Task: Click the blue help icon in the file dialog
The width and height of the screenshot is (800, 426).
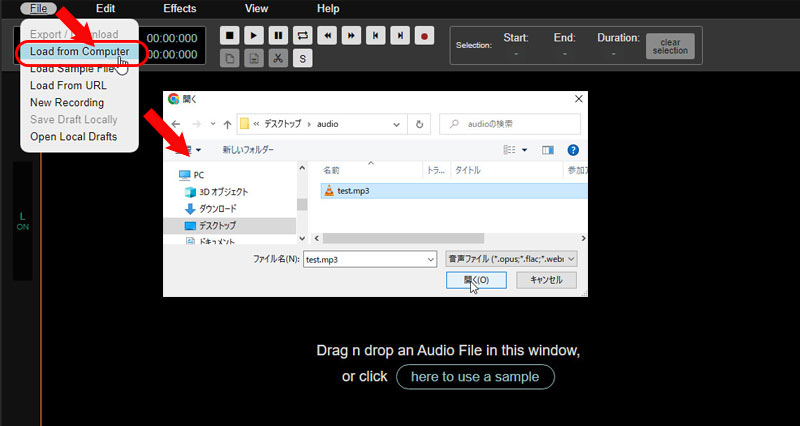Action: pyautogui.click(x=573, y=150)
